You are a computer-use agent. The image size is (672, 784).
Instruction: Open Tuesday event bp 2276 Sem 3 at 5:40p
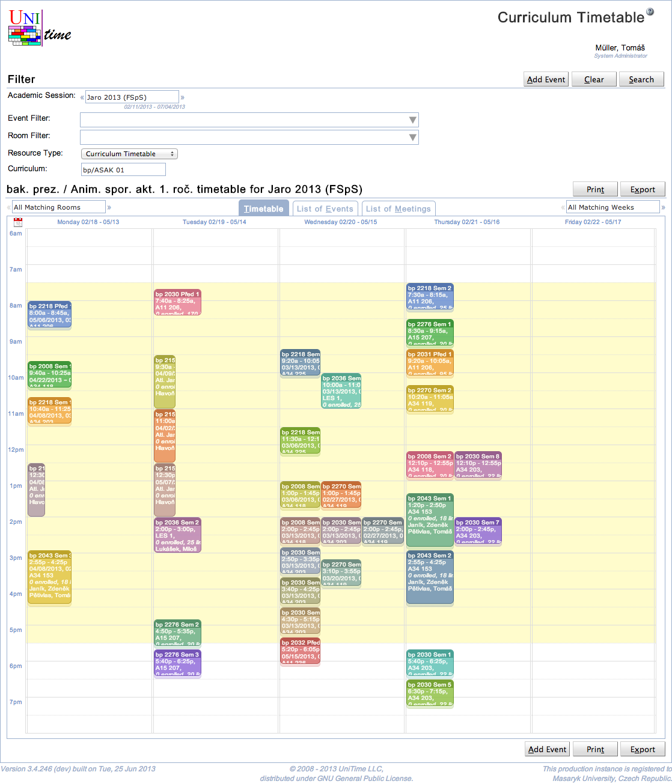(177, 663)
